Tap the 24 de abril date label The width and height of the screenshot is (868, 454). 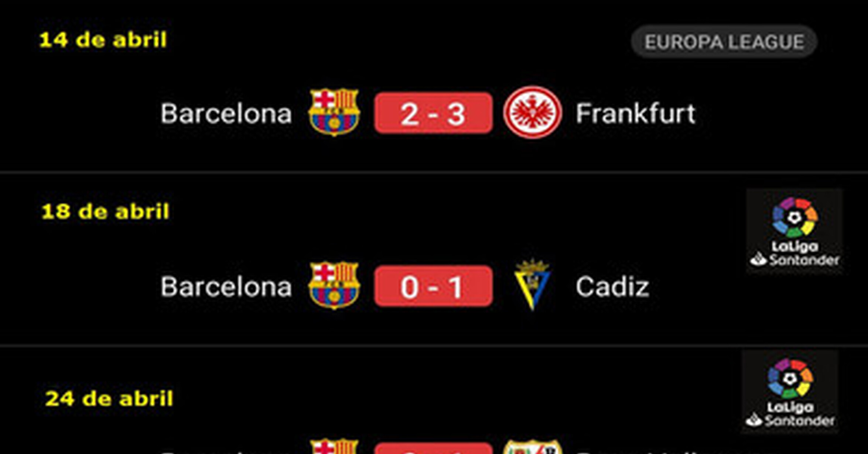(x=109, y=399)
